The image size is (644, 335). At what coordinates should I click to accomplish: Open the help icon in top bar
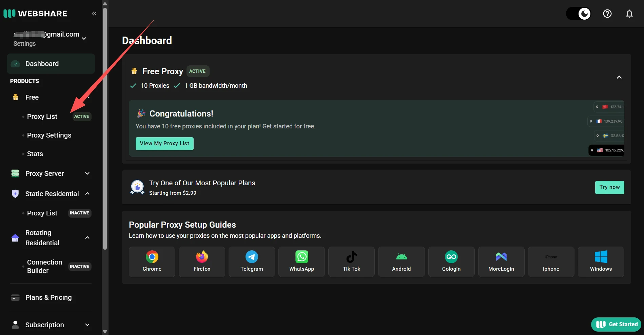pyautogui.click(x=607, y=14)
